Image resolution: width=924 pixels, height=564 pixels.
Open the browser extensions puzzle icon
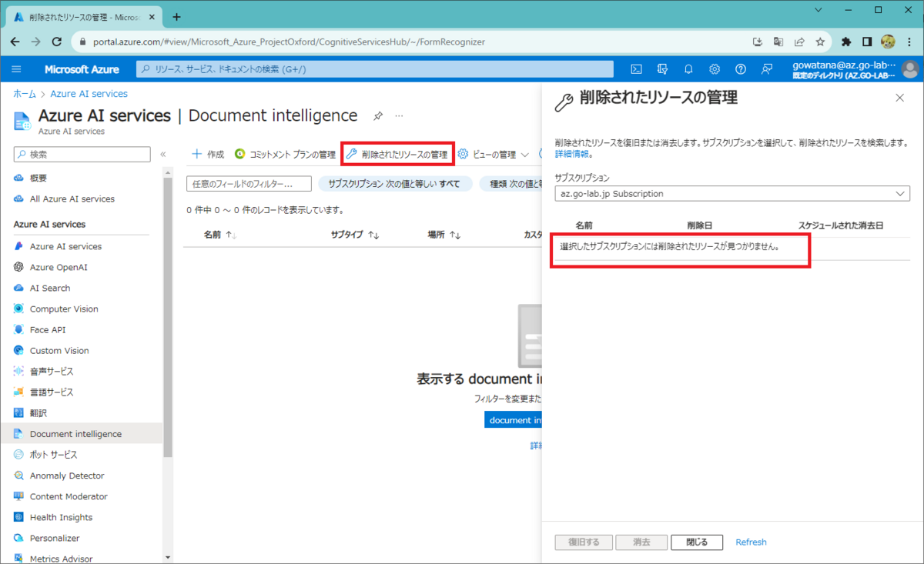tap(847, 42)
